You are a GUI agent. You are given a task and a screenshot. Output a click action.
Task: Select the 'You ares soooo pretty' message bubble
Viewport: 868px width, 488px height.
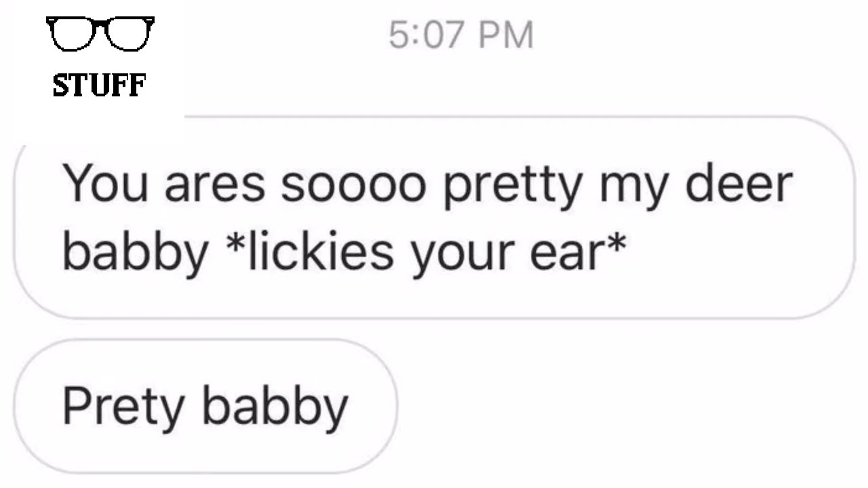tap(434, 217)
